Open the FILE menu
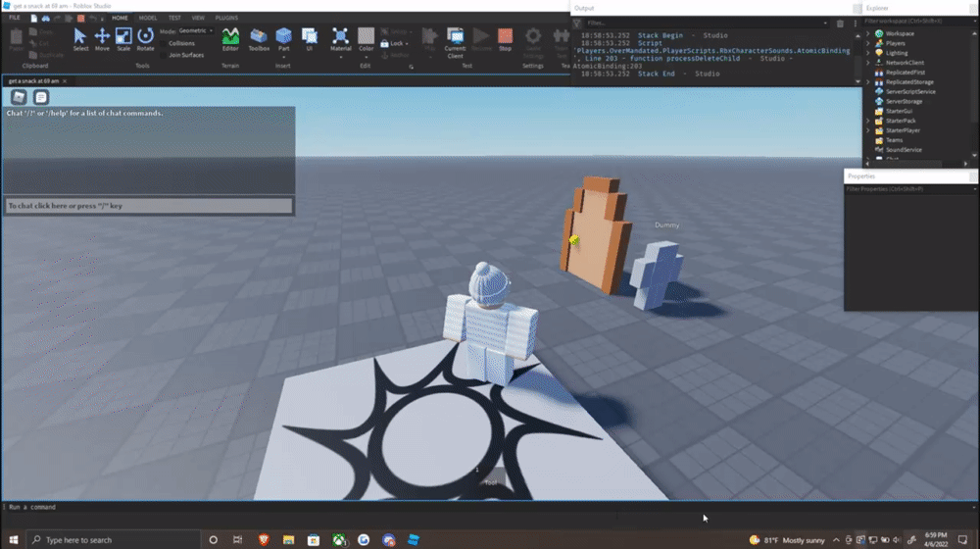Screen dimensions: 980x549 15,18
